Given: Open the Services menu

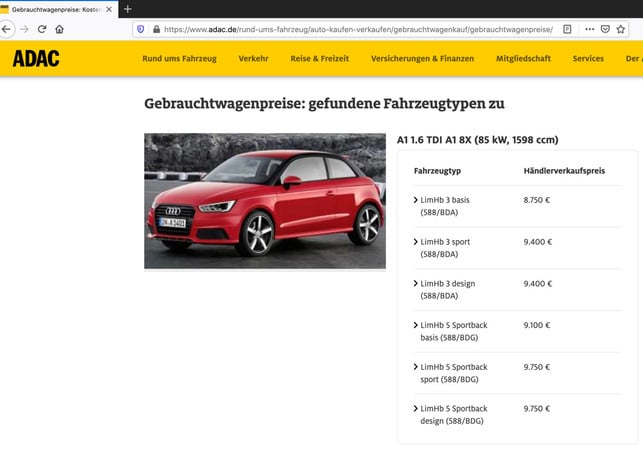Looking at the screenshot, I should point(588,59).
